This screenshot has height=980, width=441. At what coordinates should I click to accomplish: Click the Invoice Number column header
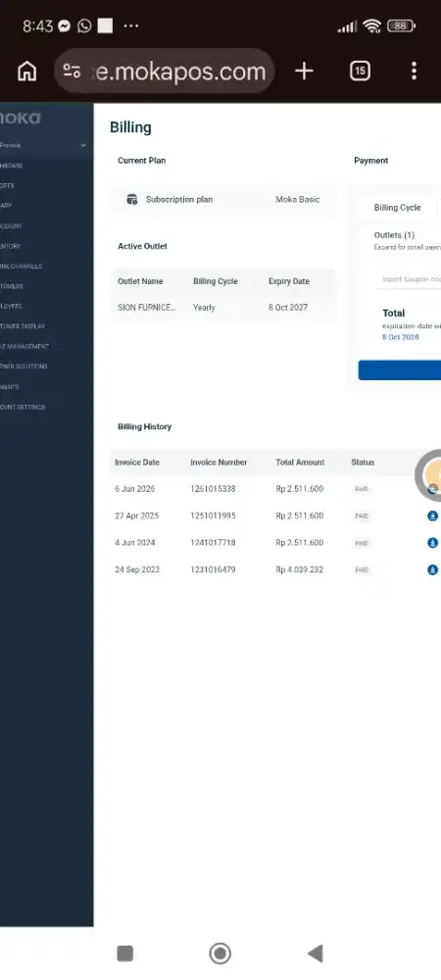219,463
